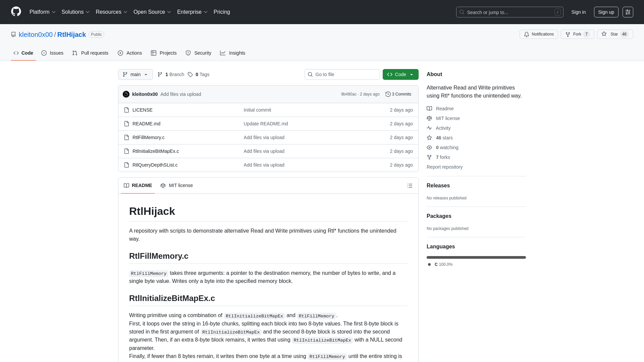
Task: Open the green Code dropdown button
Action: (400, 74)
